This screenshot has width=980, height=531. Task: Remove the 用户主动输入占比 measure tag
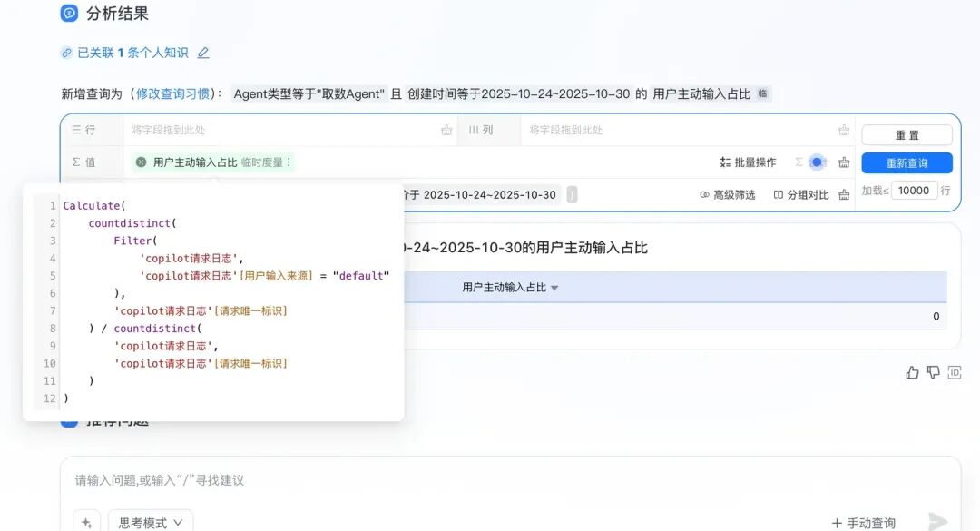tap(142, 162)
